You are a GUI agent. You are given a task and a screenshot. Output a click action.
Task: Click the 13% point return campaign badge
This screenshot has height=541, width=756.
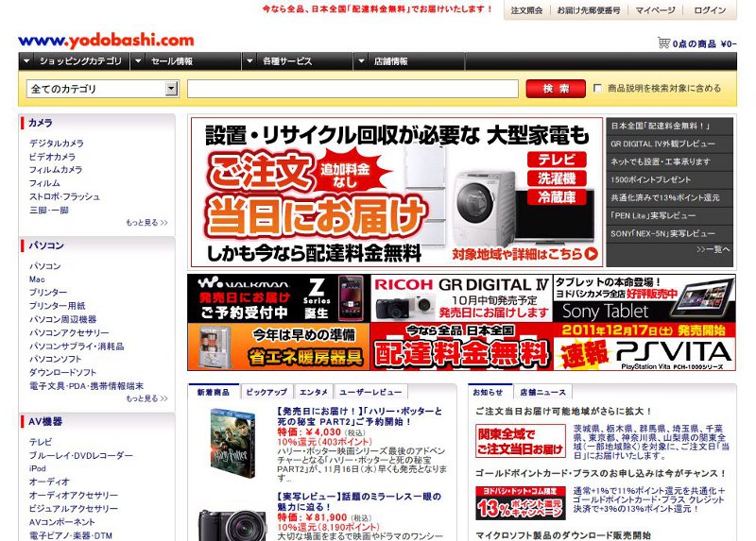tap(521, 502)
